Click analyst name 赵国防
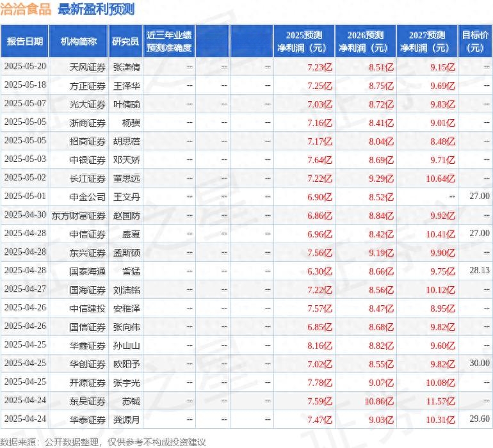 pyautogui.click(x=126, y=216)
